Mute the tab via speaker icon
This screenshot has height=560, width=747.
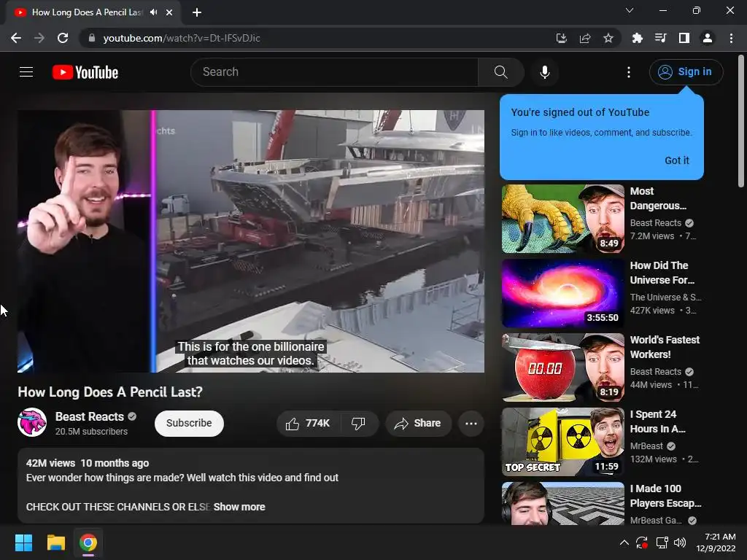click(153, 12)
